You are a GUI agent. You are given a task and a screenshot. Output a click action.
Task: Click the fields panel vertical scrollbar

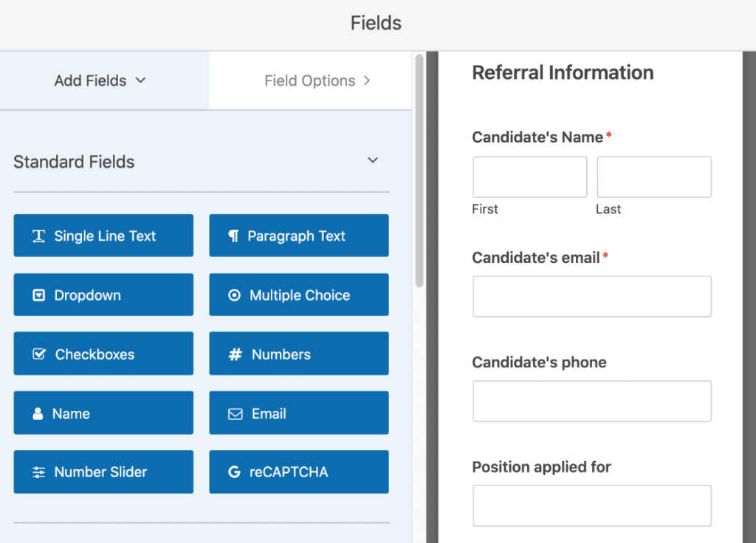pyautogui.click(x=419, y=170)
